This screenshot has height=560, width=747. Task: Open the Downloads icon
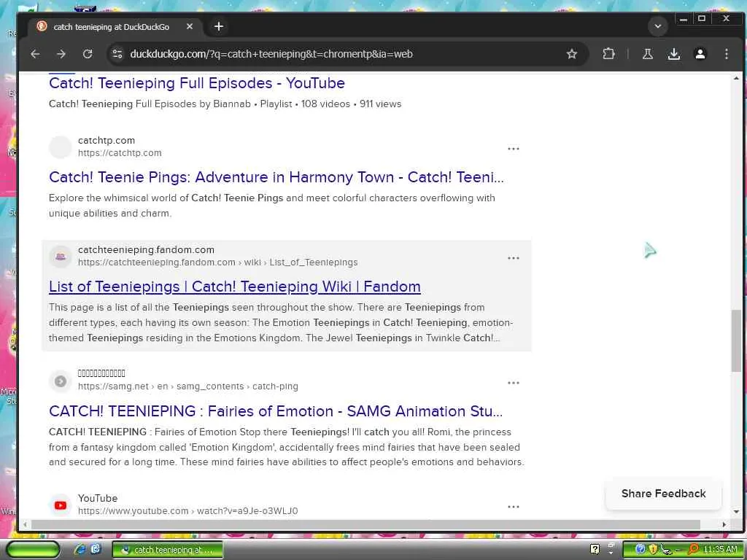point(673,54)
